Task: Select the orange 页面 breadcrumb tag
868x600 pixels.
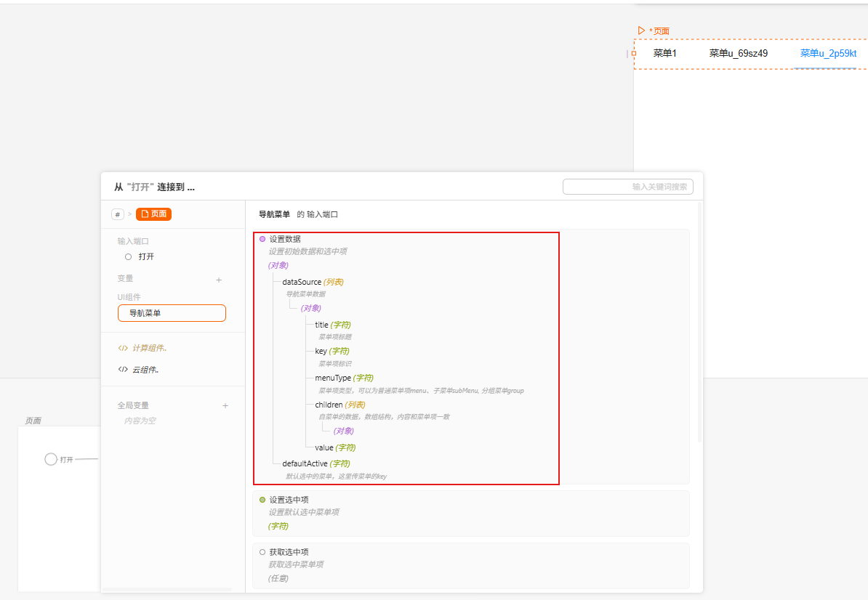Action: (x=153, y=214)
